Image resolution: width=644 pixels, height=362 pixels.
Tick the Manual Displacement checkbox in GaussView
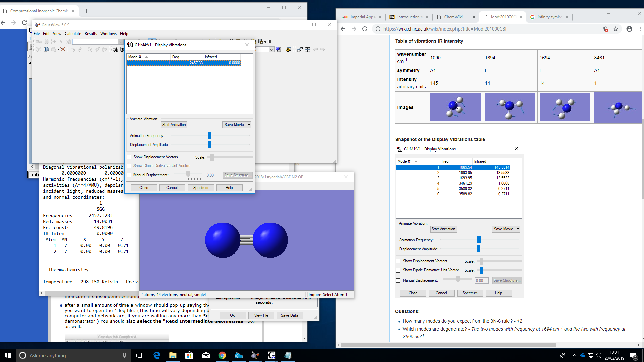click(129, 175)
